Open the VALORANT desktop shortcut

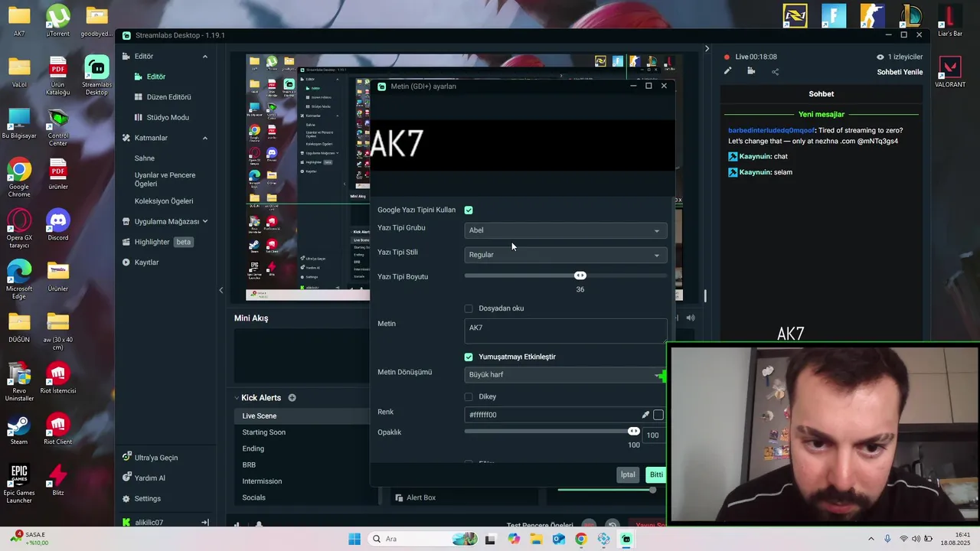(x=950, y=72)
